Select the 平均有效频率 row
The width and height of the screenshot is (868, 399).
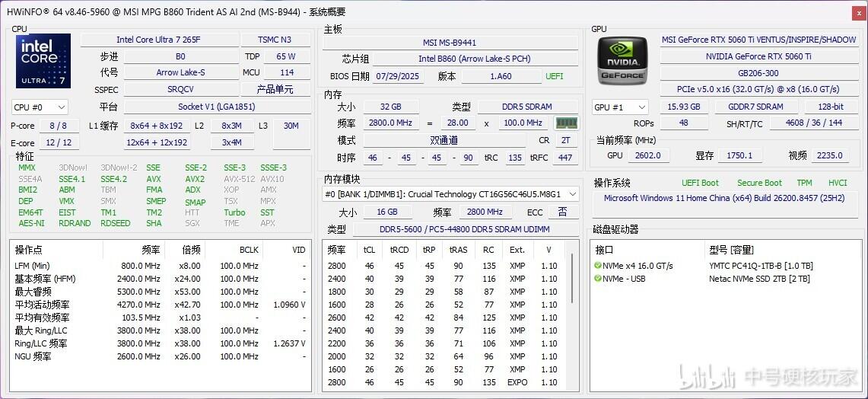161,318
